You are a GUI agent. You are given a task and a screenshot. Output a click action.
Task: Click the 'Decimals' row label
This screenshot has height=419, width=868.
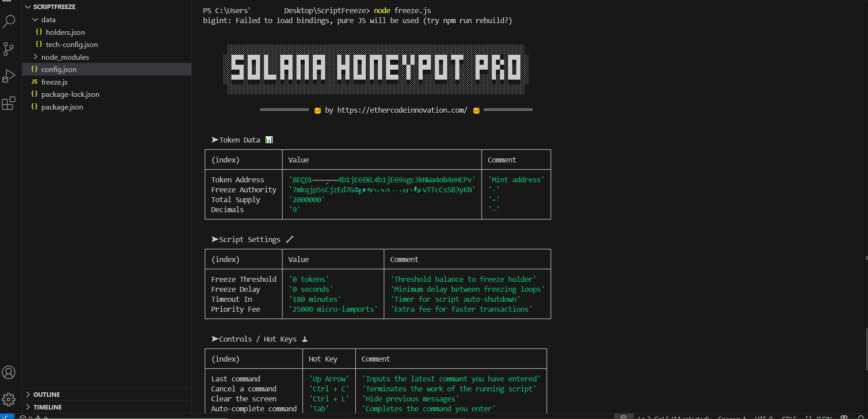click(227, 209)
